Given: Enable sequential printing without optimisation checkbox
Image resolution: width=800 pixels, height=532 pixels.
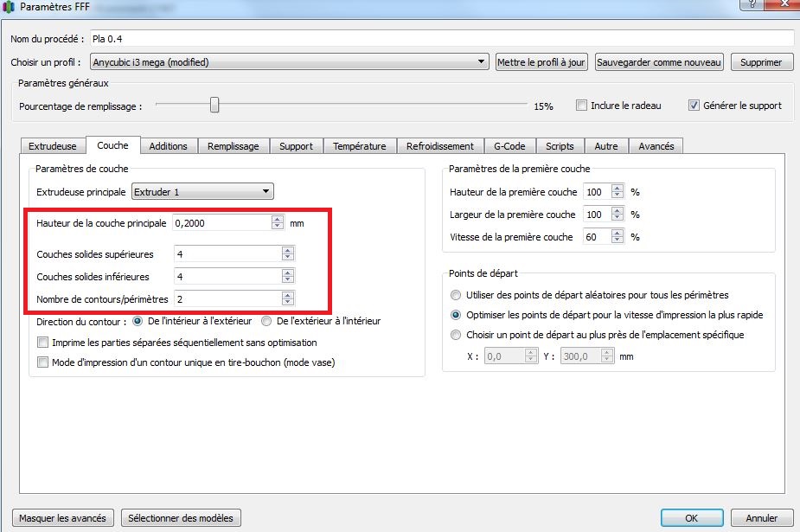Looking at the screenshot, I should pyautogui.click(x=43, y=343).
